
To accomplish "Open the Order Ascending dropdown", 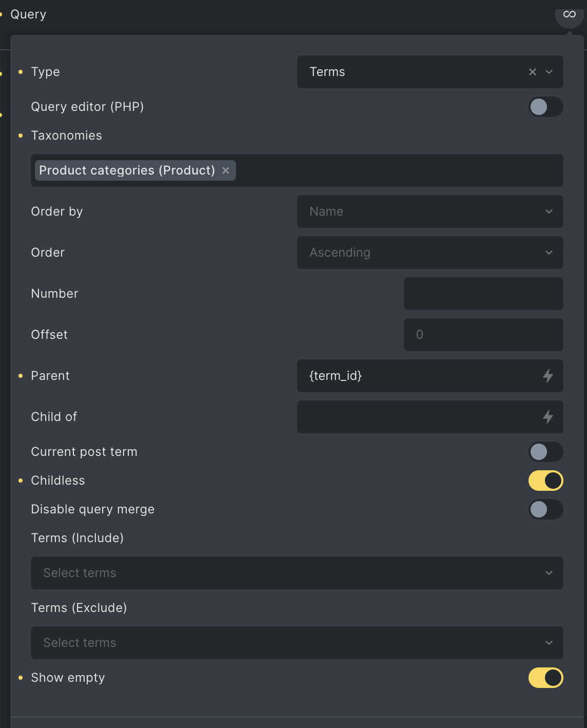I will tap(430, 253).
